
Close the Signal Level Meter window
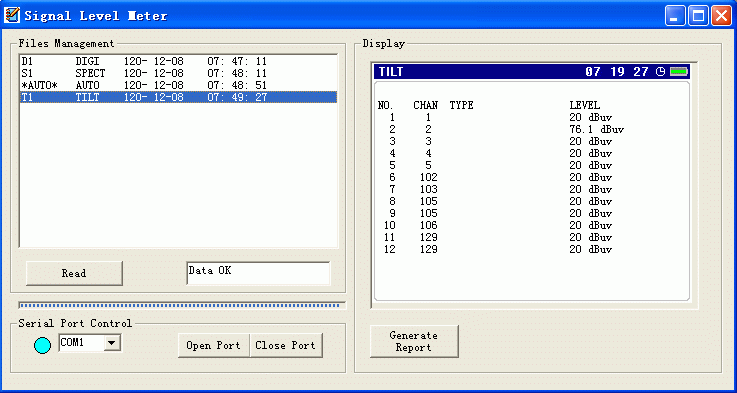click(721, 16)
